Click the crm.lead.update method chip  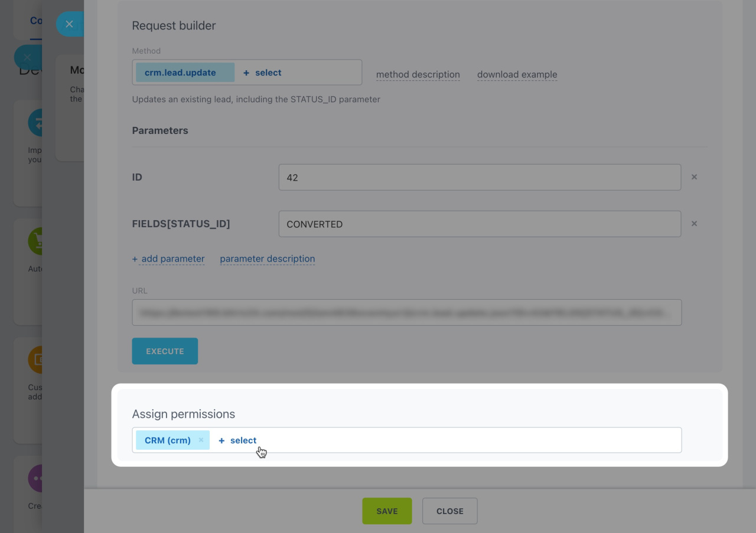tap(180, 73)
